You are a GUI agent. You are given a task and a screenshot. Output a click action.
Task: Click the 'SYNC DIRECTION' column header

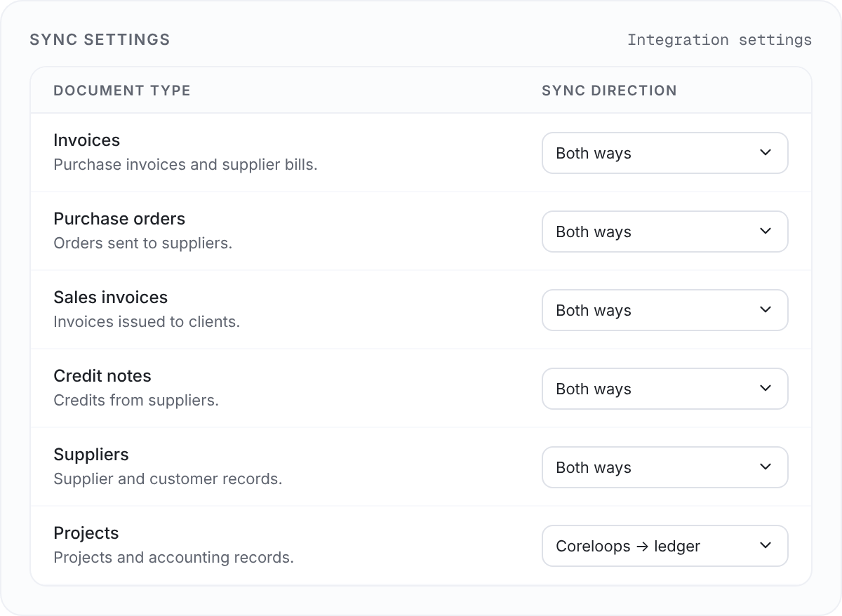(609, 91)
